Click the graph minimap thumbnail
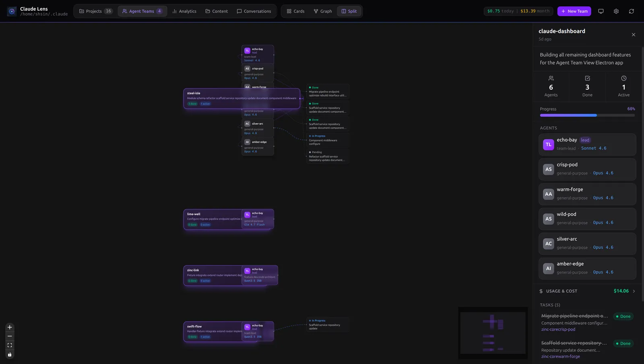 coord(493,333)
